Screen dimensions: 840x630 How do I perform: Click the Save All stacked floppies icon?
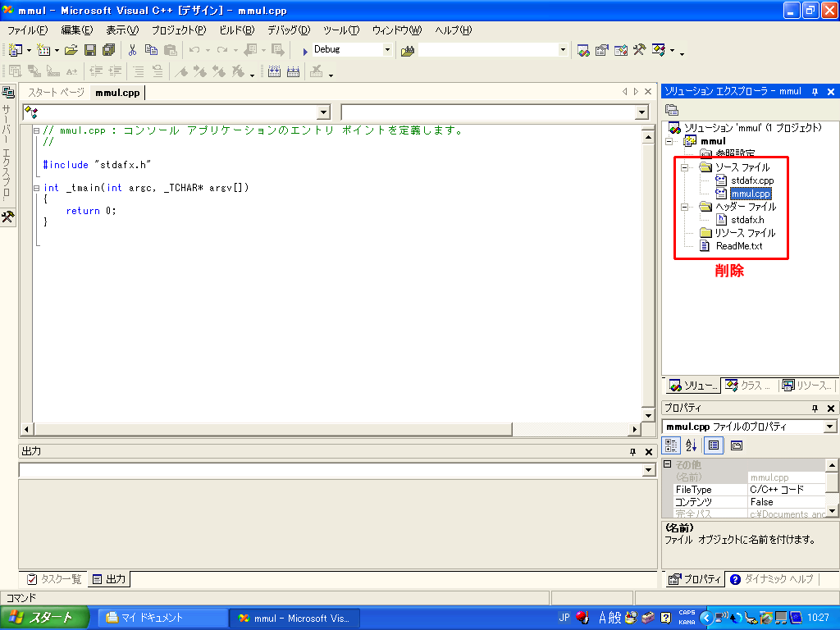[x=109, y=50]
